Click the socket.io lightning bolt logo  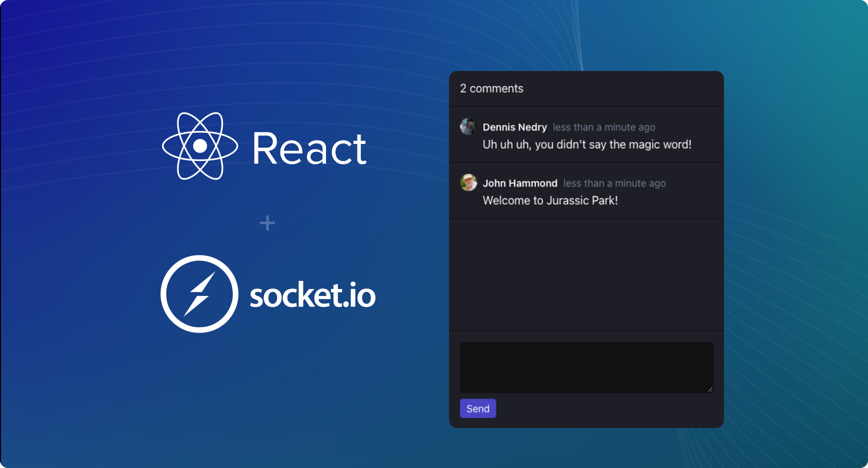click(199, 294)
